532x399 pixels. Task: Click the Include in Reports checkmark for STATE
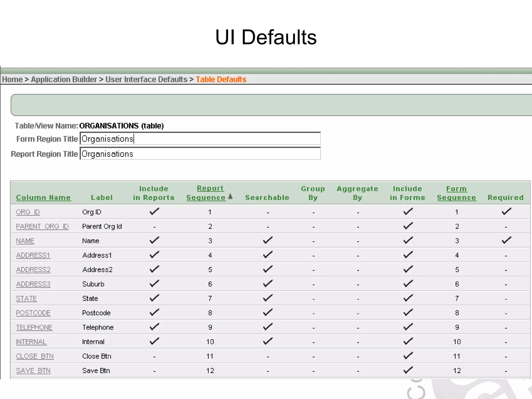click(x=154, y=298)
